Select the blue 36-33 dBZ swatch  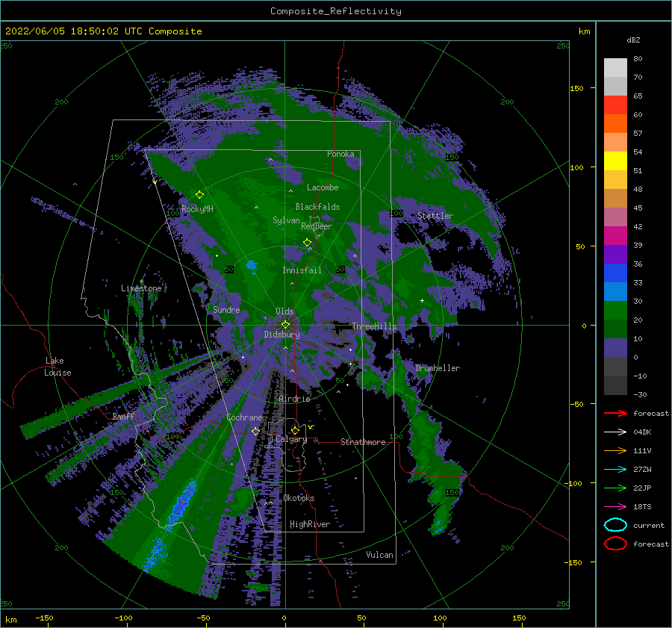click(x=615, y=273)
